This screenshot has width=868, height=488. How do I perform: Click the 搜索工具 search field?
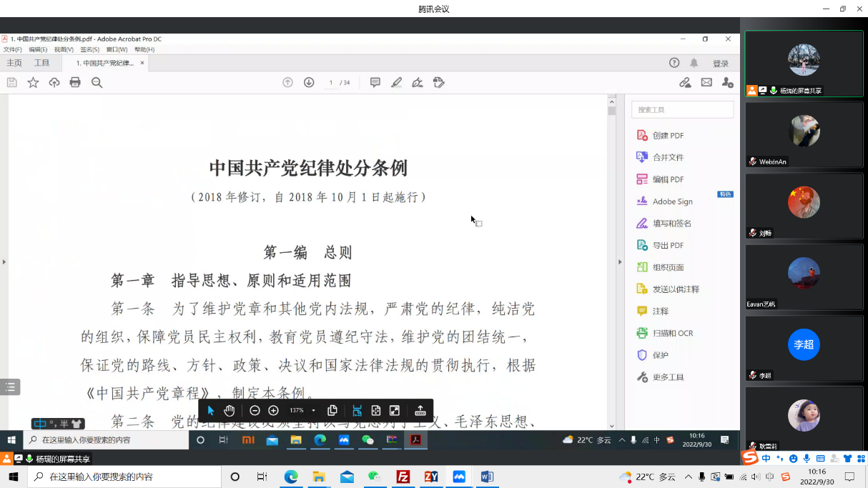[x=682, y=110]
